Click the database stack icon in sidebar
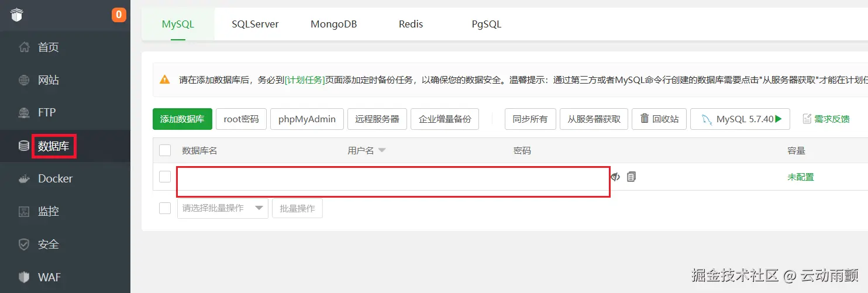Image resolution: width=868 pixels, height=293 pixels. [x=24, y=146]
